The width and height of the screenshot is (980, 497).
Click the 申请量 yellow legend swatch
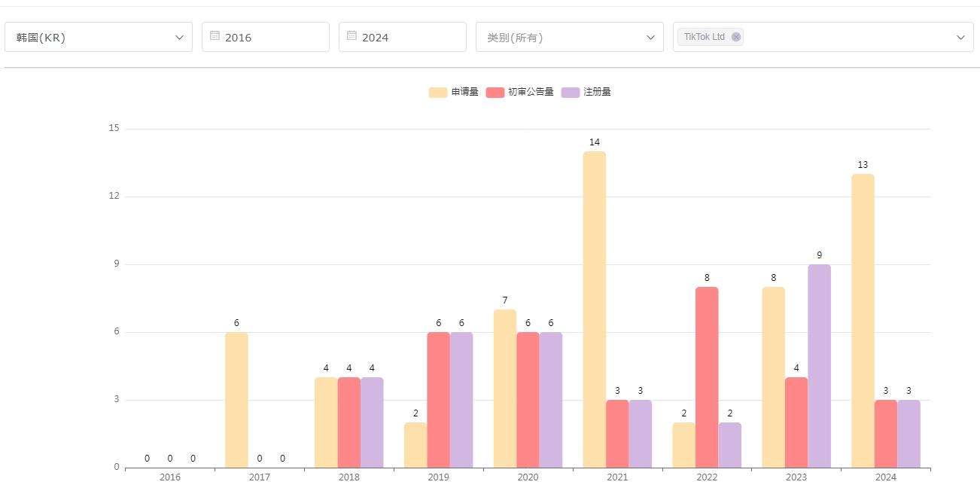point(437,92)
